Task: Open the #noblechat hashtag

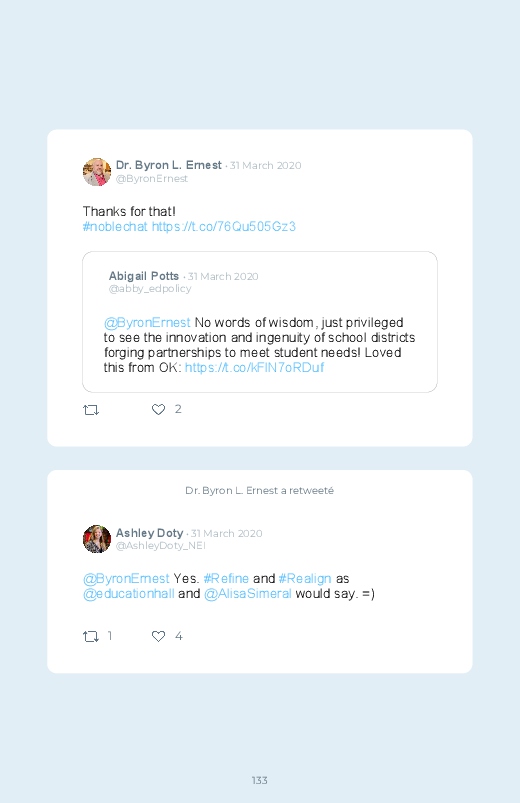Action: [x=115, y=226]
